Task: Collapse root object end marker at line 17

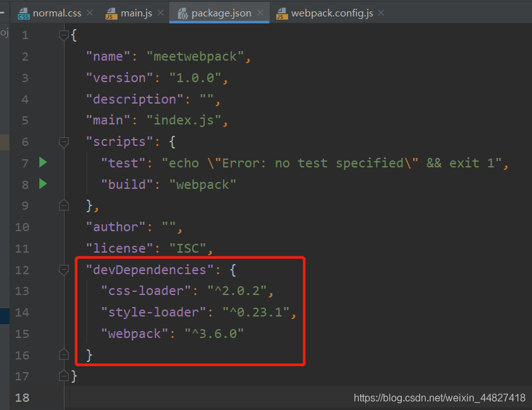Action: [x=64, y=376]
